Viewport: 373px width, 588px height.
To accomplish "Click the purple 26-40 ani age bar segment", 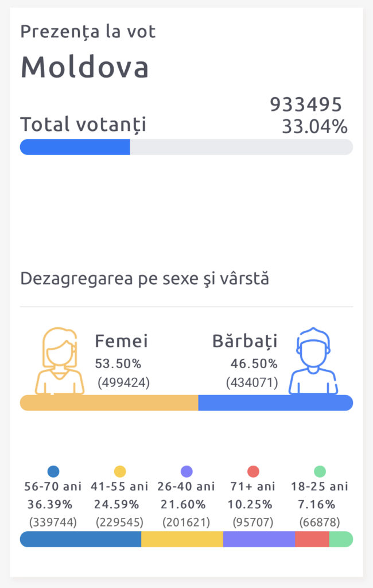I will coord(259,539).
